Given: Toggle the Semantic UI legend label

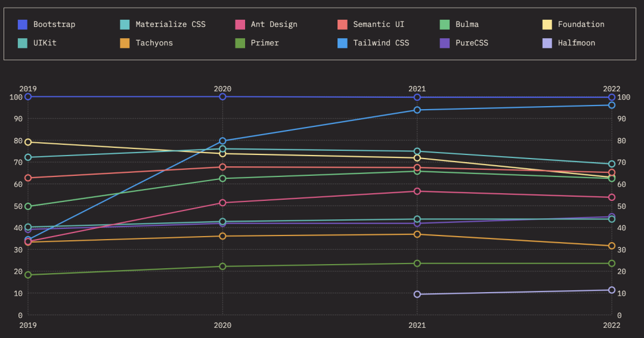Looking at the screenshot, I should coord(379,24).
